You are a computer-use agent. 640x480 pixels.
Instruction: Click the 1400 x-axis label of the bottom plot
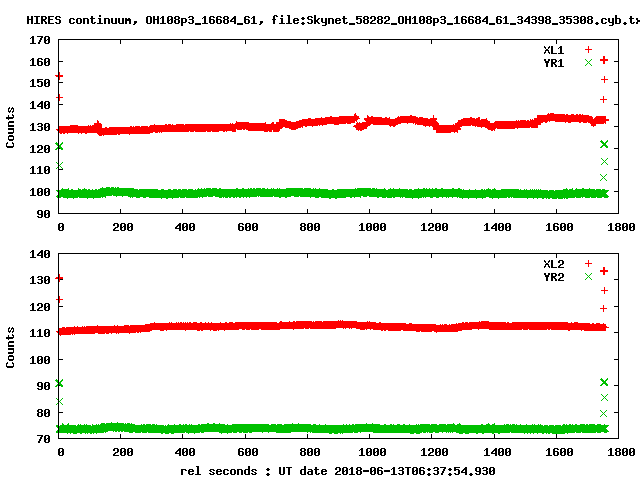[497, 452]
